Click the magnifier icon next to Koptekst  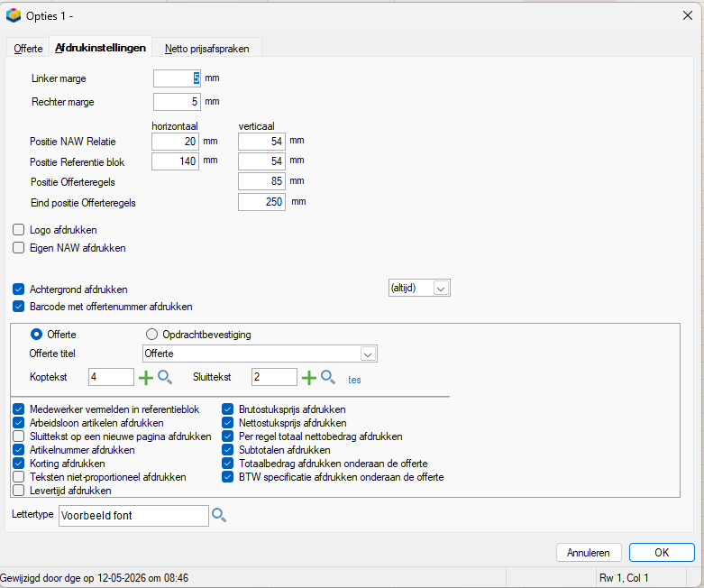click(x=165, y=377)
